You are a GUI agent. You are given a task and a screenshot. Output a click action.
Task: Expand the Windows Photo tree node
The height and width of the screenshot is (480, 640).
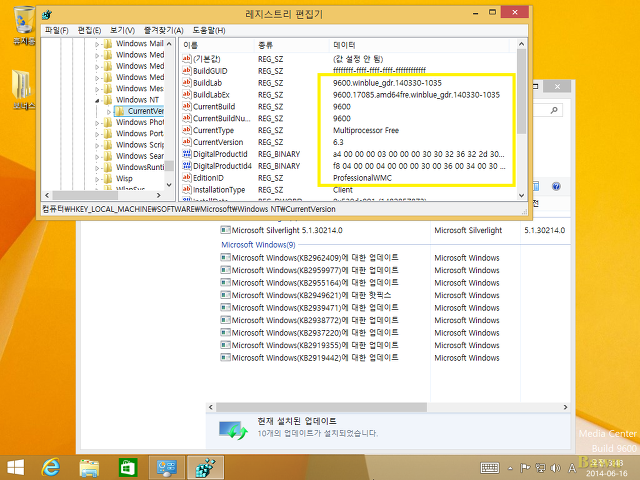(x=97, y=122)
